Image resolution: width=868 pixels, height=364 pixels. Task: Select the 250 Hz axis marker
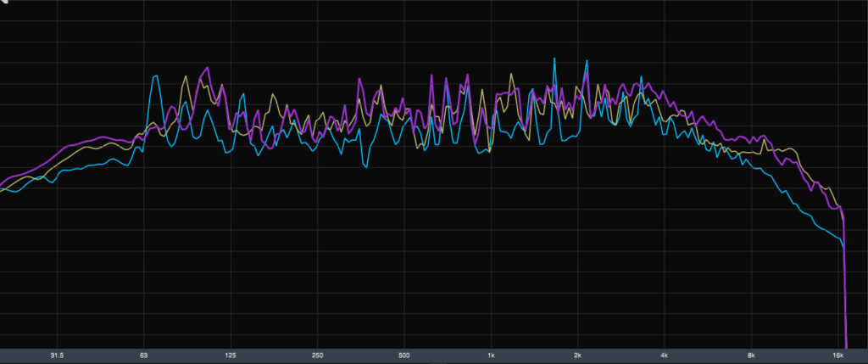pos(317,355)
